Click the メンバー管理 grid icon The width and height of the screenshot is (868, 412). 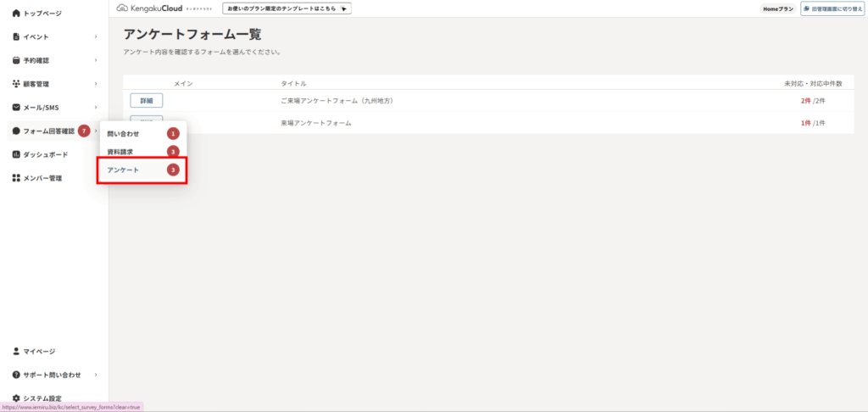16,178
